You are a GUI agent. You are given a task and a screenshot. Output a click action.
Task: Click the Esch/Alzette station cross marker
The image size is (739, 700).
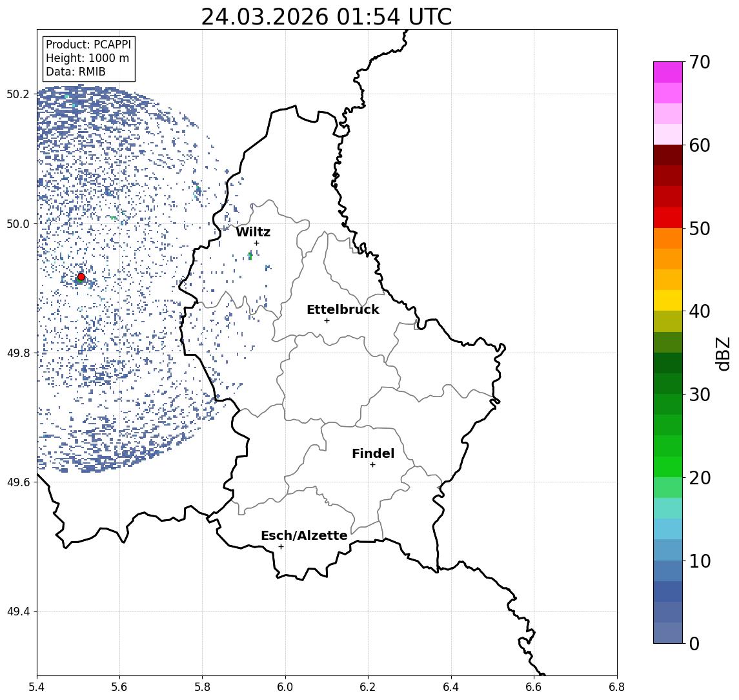(x=281, y=547)
